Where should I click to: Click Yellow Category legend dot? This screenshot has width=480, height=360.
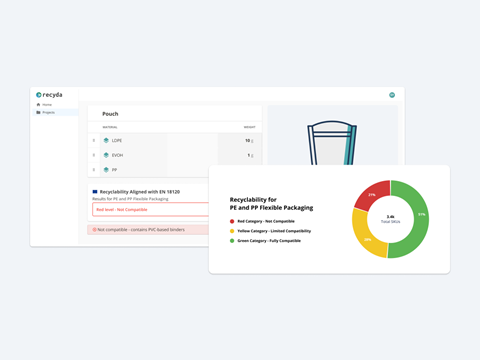232,231
